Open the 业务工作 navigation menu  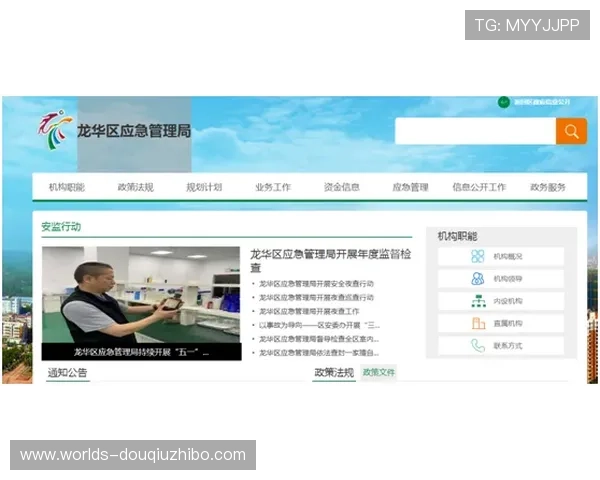(273, 187)
